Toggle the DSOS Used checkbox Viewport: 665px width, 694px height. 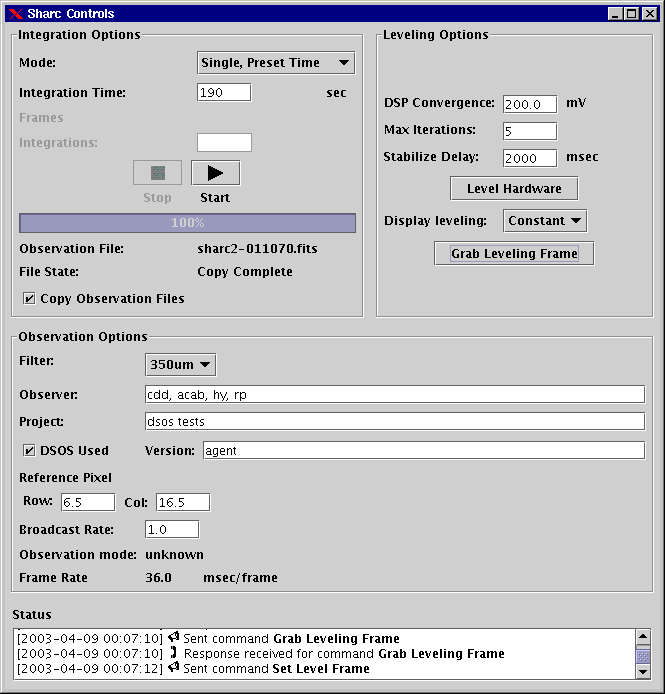click(29, 451)
